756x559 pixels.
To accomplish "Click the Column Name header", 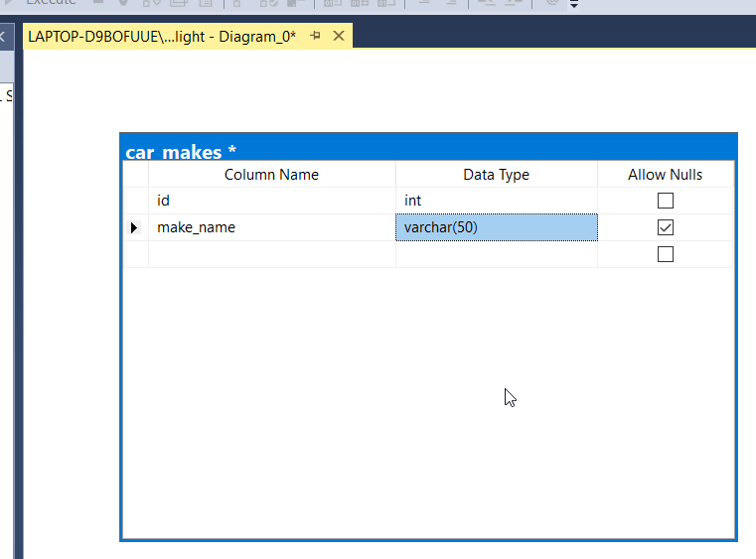I will (271, 175).
